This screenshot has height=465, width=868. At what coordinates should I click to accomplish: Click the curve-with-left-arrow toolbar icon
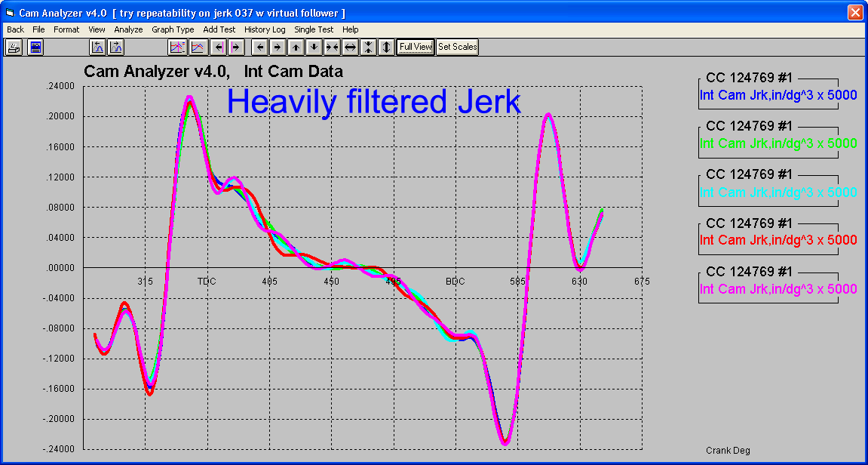[97, 47]
